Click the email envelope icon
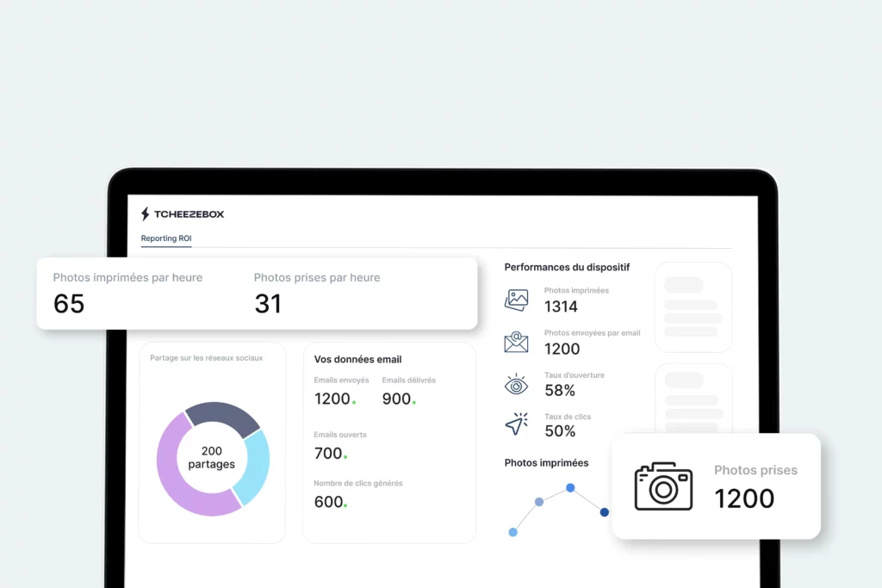The image size is (882, 588). [x=516, y=342]
